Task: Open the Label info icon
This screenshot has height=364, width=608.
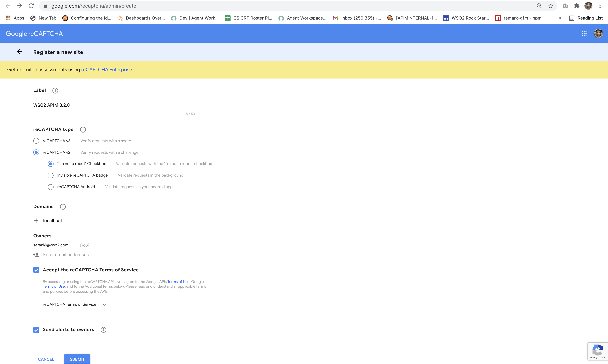Action: coord(55,90)
